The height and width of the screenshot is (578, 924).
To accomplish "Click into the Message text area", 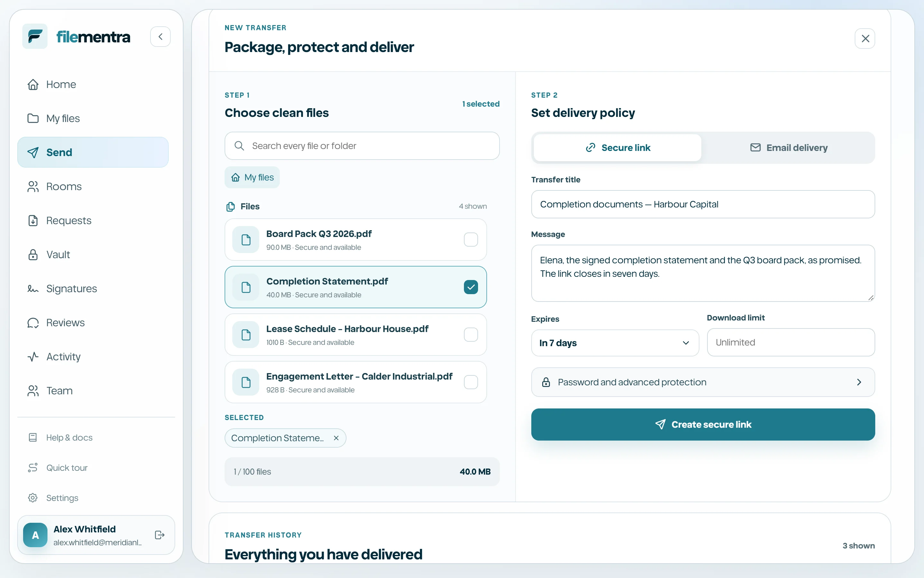I will pos(703,273).
